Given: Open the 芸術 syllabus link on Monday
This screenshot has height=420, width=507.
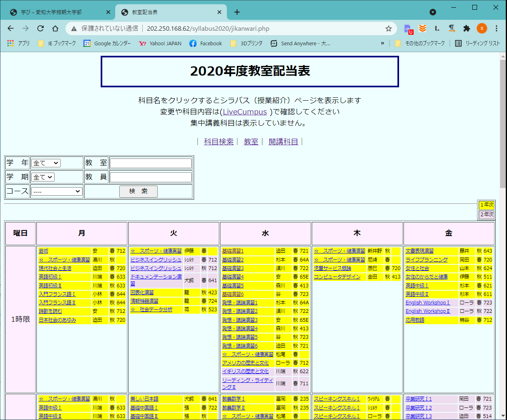Looking at the screenshot, I should point(44,251).
